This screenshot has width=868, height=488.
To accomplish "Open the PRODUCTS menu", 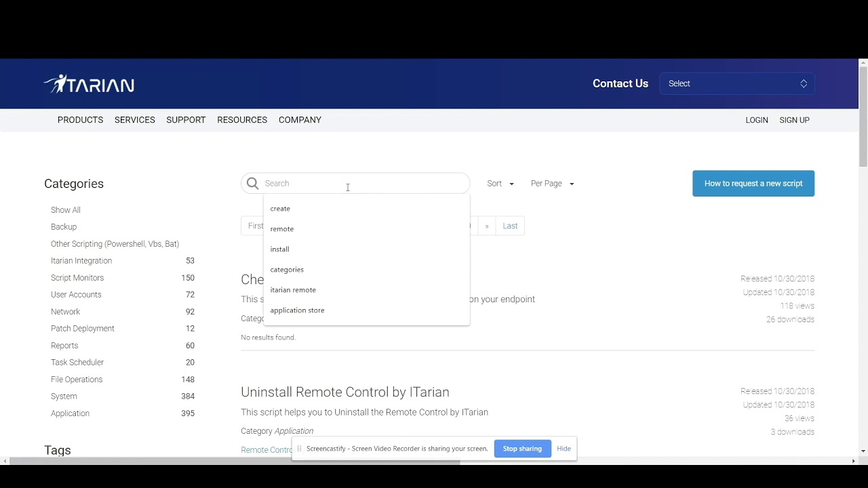I will click(80, 120).
